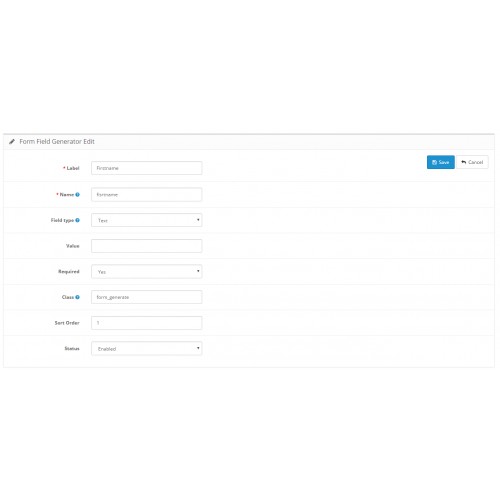Viewport: 500px width, 500px height.
Task: Click the Value caption text
Action: [73, 246]
